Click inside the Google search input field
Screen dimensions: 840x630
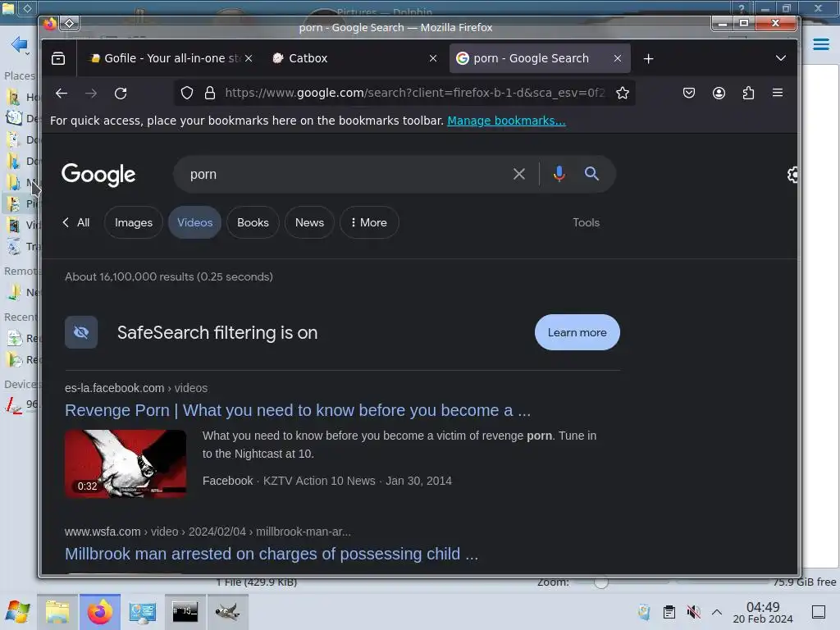(x=343, y=174)
